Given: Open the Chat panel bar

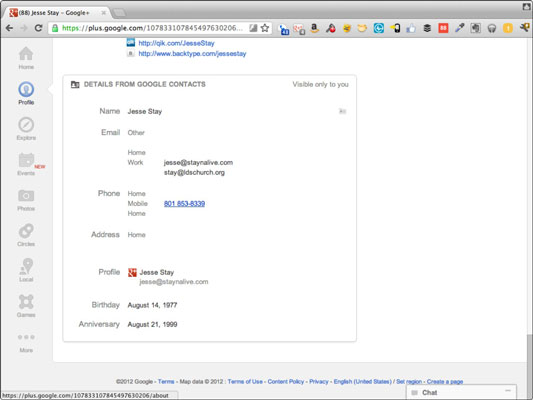Looking at the screenshot, I should 461,393.
